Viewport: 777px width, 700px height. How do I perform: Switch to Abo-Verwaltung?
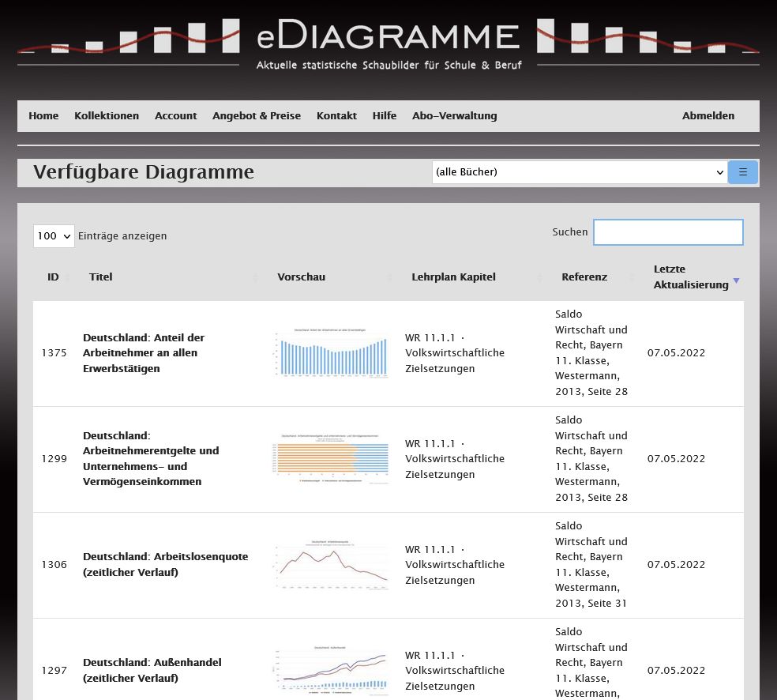click(x=454, y=115)
